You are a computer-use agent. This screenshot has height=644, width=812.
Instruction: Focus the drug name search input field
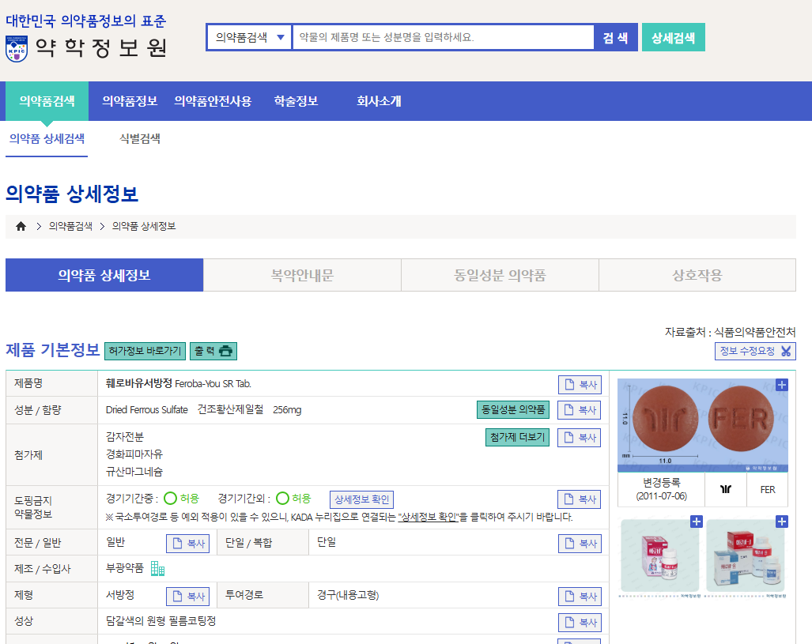click(444, 37)
